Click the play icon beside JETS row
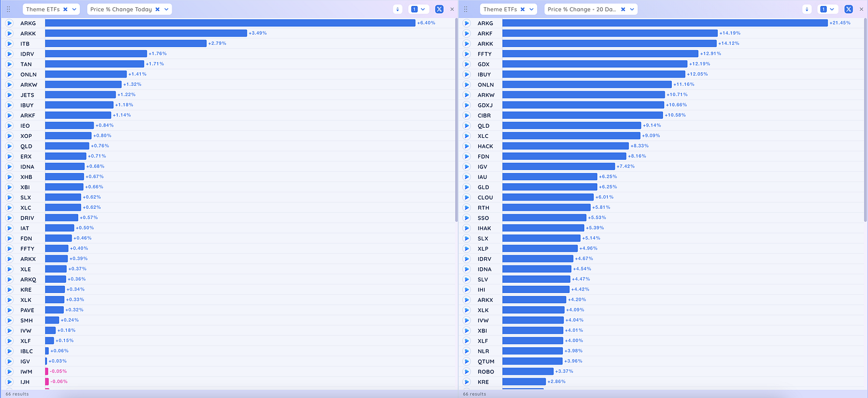The image size is (868, 398). pyautogui.click(x=10, y=95)
